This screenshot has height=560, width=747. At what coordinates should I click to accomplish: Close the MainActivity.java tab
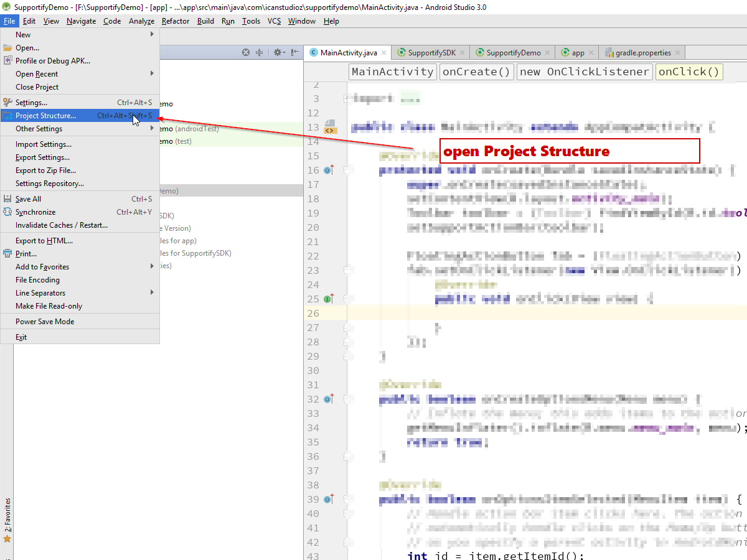click(x=384, y=53)
